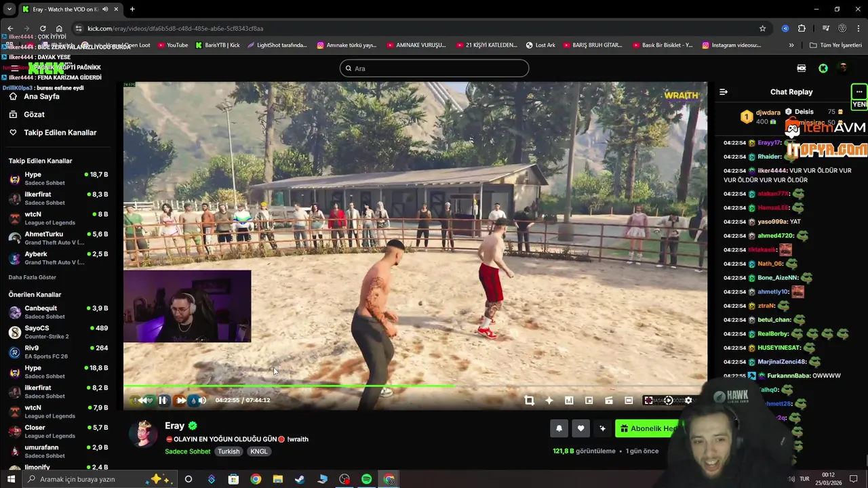The image size is (868, 488).
Task: Open the Lost Ark bookmark
Action: (540, 45)
